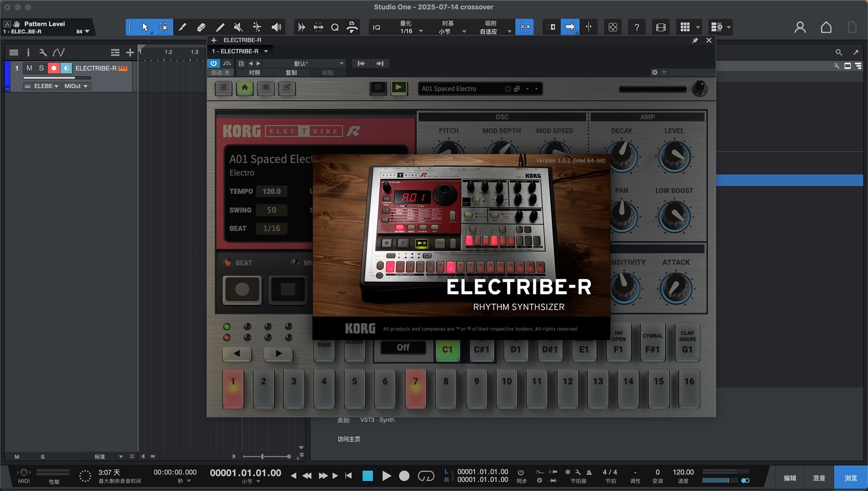Adjust the AMP LEVEL knob
The image size is (868, 491).
point(674,157)
